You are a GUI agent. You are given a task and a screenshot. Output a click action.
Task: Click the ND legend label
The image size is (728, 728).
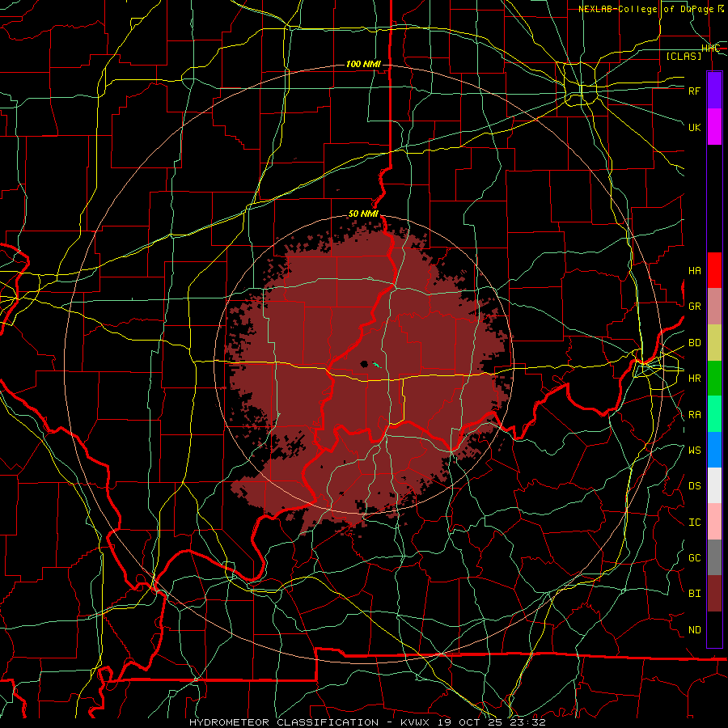695,630
